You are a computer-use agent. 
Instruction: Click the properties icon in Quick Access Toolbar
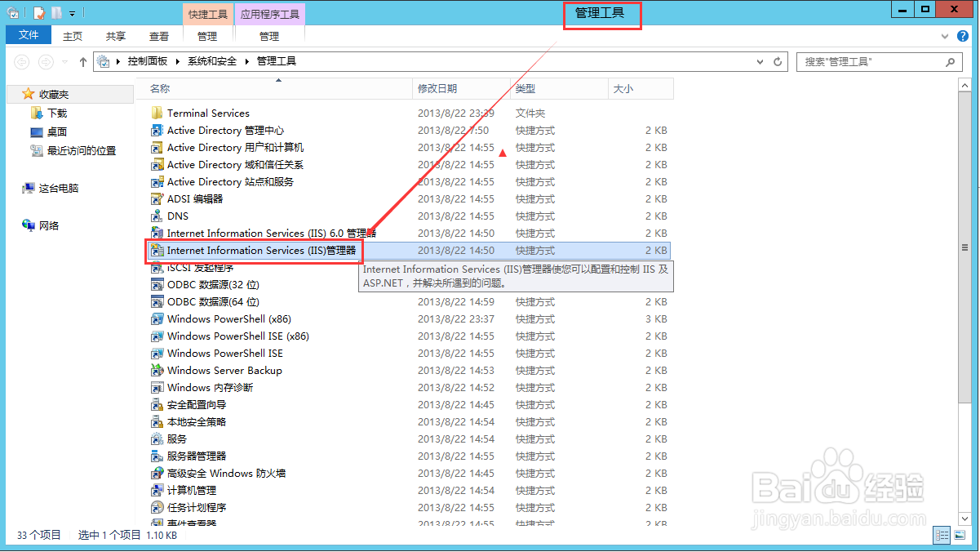pos(39,13)
